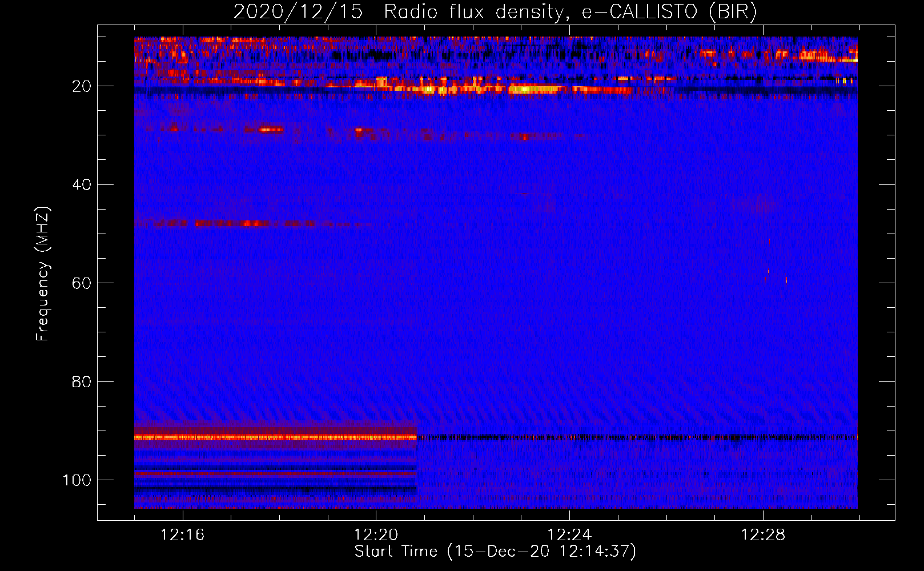Click the plot title '2020/12/15 Radio flux density, e-CALLISTO (BIR)'
The height and width of the screenshot is (571, 924).
(x=495, y=12)
